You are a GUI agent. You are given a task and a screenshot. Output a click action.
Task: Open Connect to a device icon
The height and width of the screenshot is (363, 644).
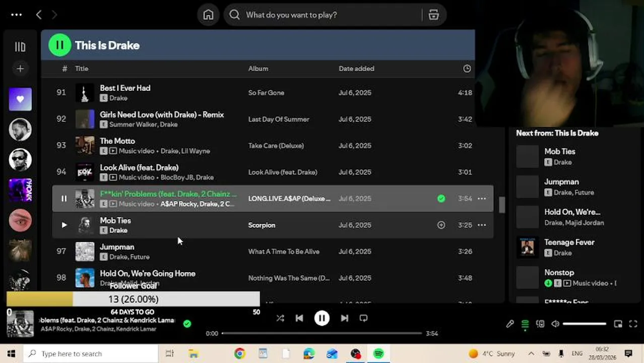(540, 324)
